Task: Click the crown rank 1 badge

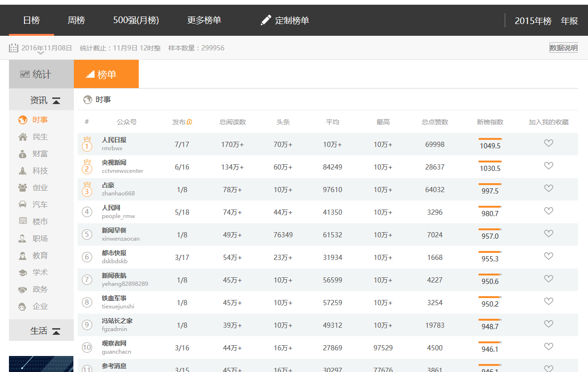Action: point(87,144)
